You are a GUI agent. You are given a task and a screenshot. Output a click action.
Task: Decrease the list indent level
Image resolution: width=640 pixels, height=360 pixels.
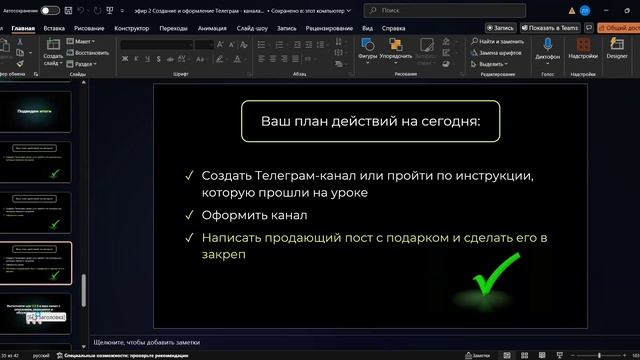tap(297, 44)
